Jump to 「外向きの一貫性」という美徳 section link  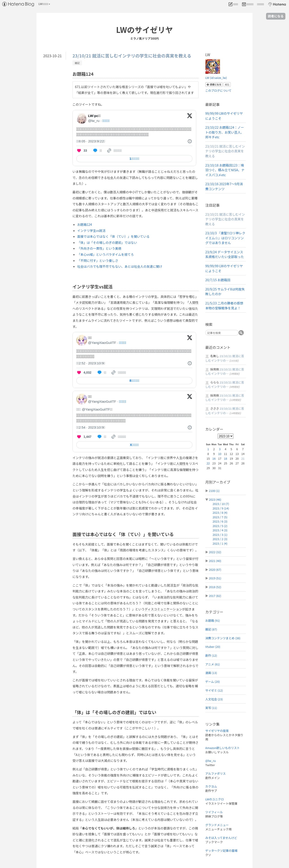pyautogui.click(x=99, y=248)
